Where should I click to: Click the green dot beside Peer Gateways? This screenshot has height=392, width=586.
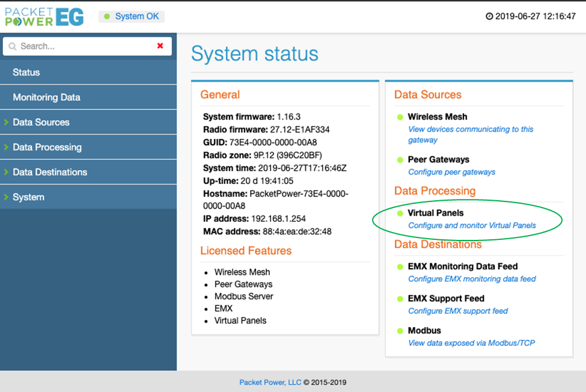click(400, 160)
